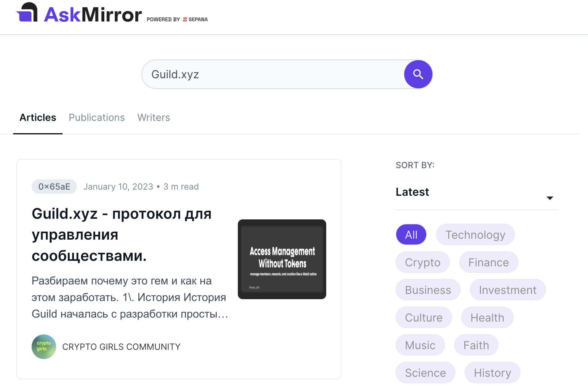The image size is (588, 386).
Task: Switch to the Publications tab
Action: pos(97,118)
